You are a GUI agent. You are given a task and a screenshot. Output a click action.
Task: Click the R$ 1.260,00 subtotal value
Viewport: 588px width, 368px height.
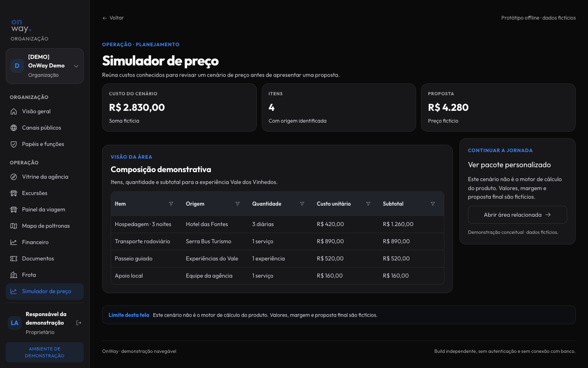pos(398,224)
